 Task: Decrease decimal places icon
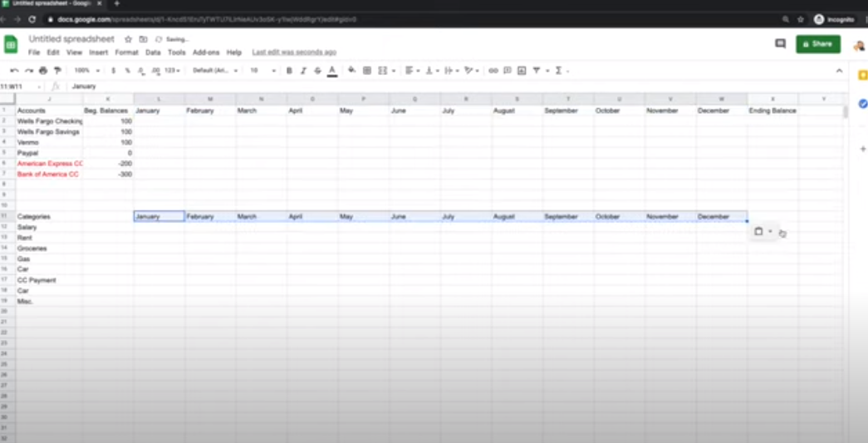click(141, 71)
